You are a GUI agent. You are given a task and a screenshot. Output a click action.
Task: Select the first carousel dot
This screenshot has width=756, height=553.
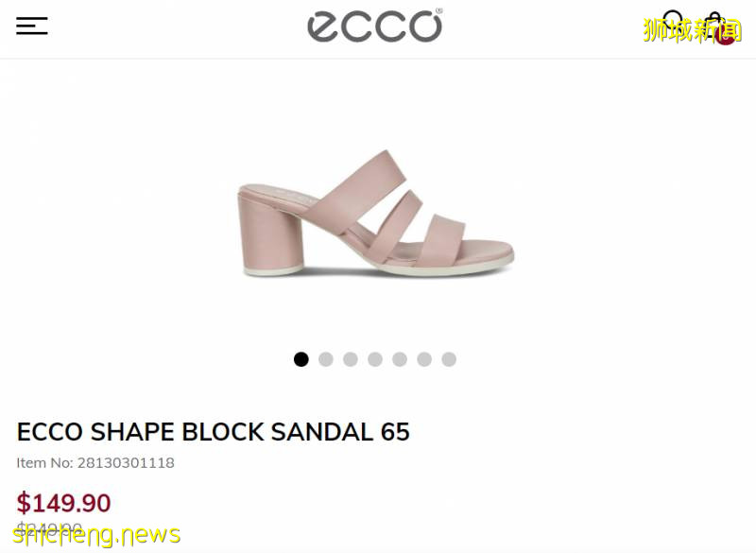(301, 359)
